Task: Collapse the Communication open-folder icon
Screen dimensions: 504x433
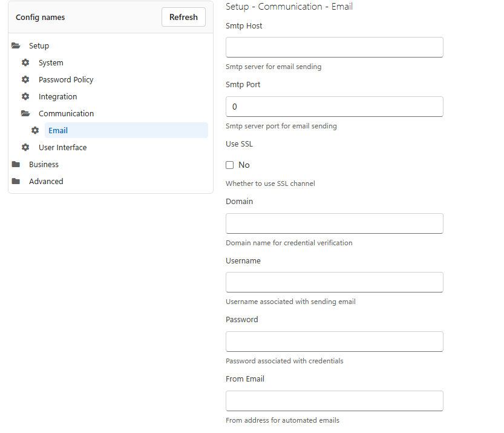Action: pos(25,113)
